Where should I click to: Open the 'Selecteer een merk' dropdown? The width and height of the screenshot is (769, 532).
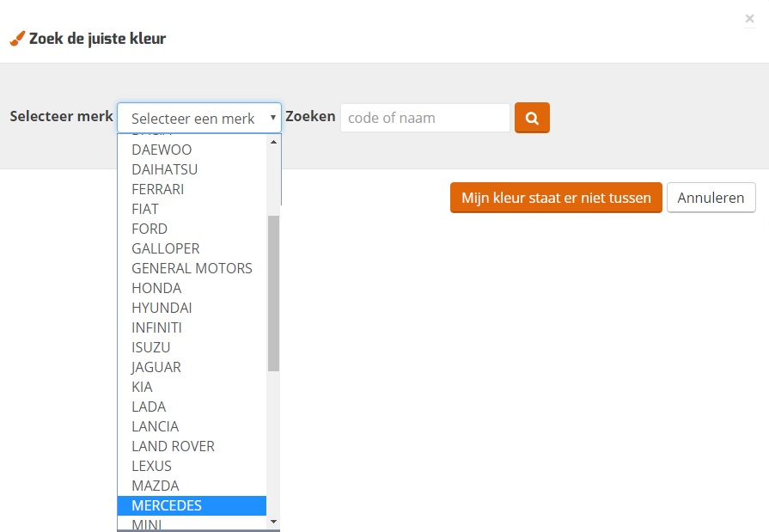click(199, 119)
